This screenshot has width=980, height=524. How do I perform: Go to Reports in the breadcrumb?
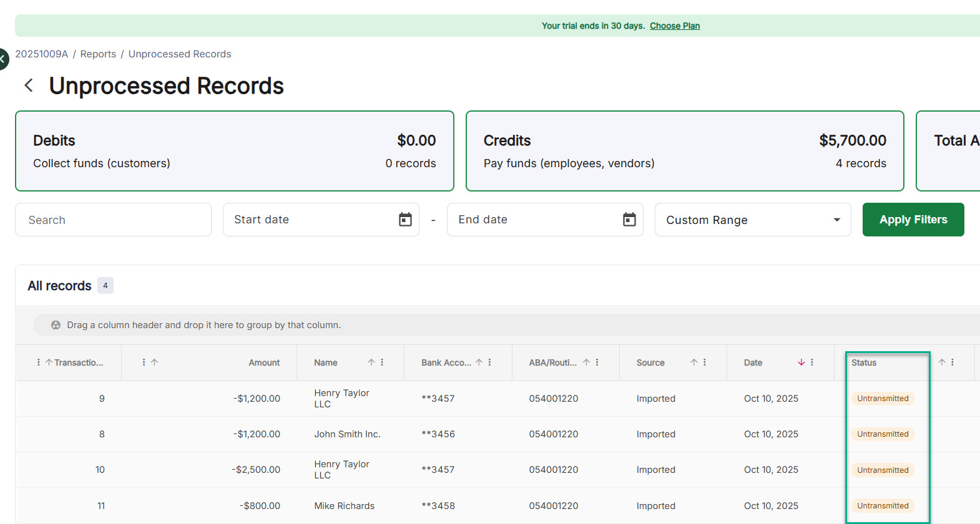98,54
